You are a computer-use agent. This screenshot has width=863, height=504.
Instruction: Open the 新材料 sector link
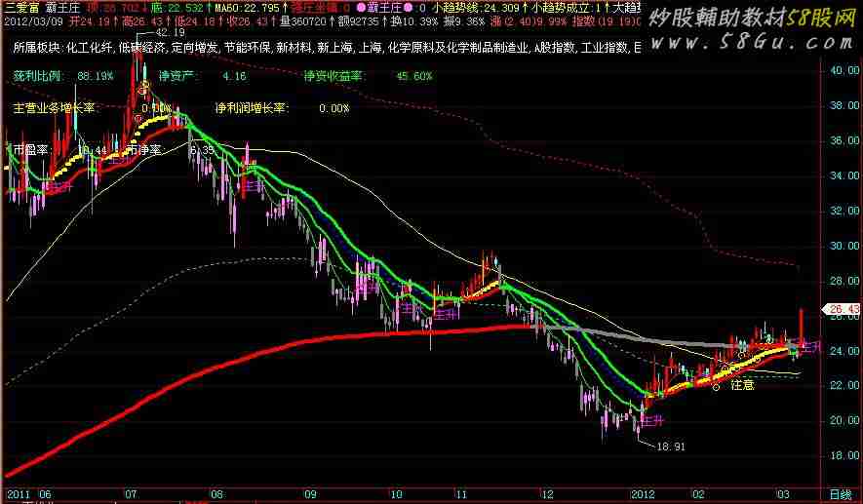(x=294, y=48)
